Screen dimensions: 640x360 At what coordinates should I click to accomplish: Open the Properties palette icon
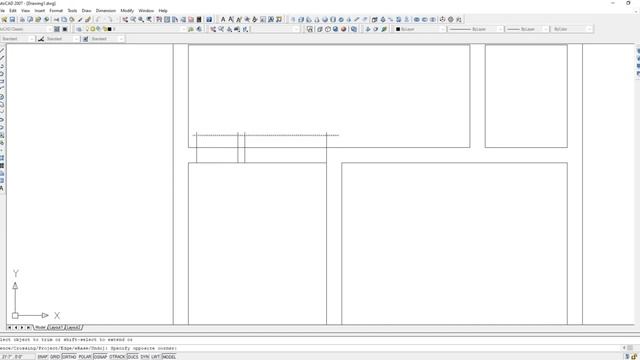(159, 19)
